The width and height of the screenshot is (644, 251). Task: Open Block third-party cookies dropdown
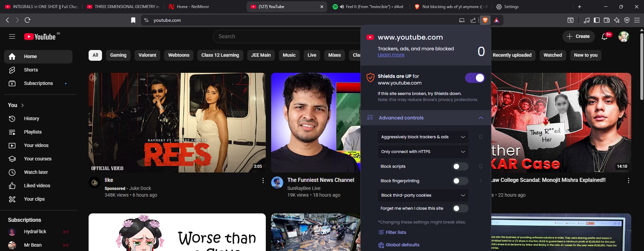coord(423,195)
